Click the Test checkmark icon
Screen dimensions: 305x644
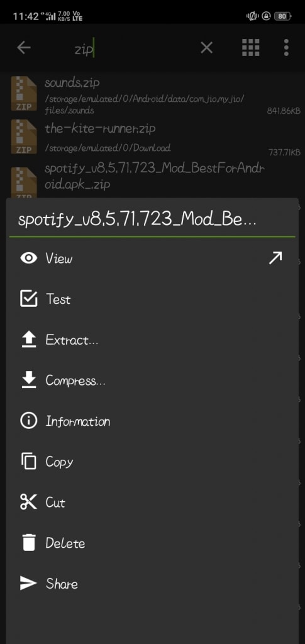tap(28, 299)
